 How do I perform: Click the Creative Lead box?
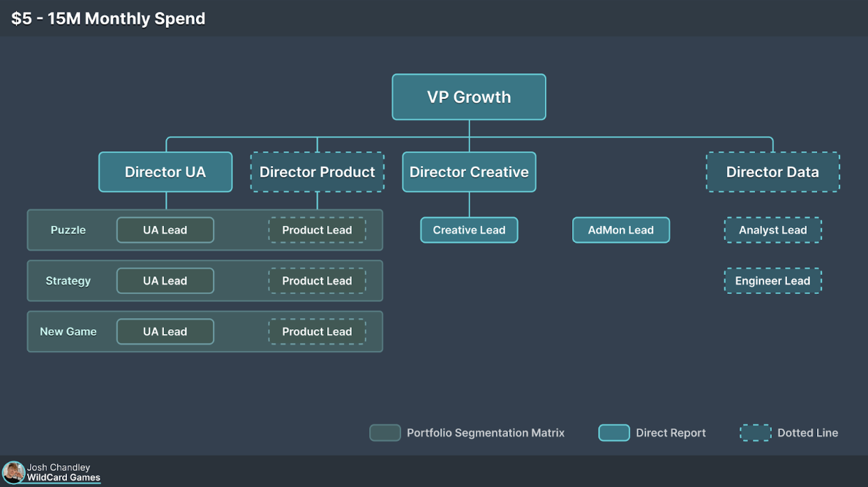coord(469,230)
